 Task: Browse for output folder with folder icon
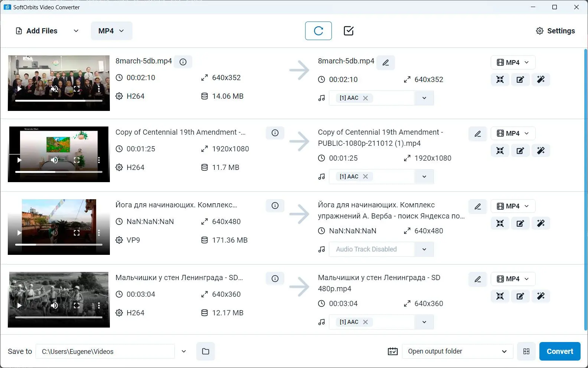pyautogui.click(x=206, y=351)
